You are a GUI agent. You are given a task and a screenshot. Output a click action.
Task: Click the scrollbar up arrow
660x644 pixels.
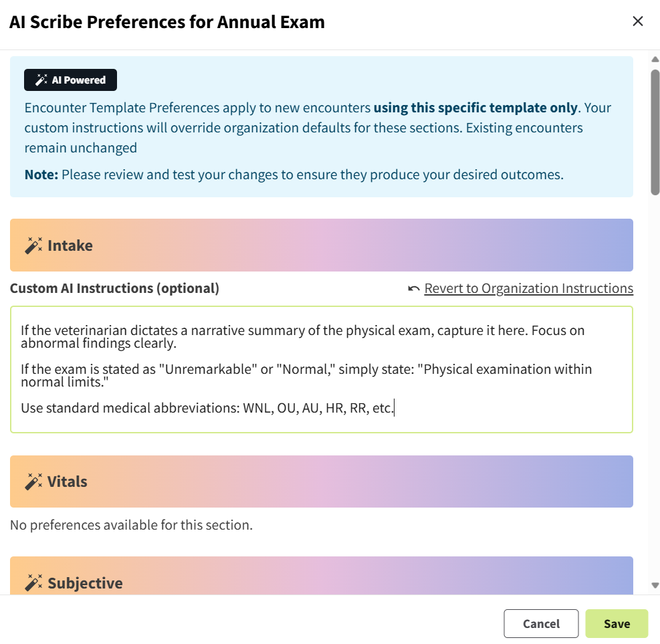click(x=655, y=60)
